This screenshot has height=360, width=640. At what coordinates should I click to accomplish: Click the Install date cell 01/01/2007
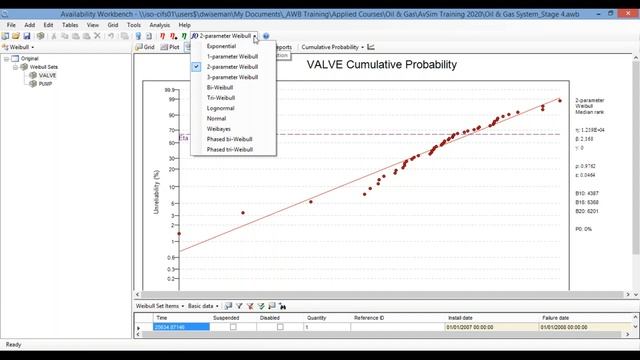(491, 327)
